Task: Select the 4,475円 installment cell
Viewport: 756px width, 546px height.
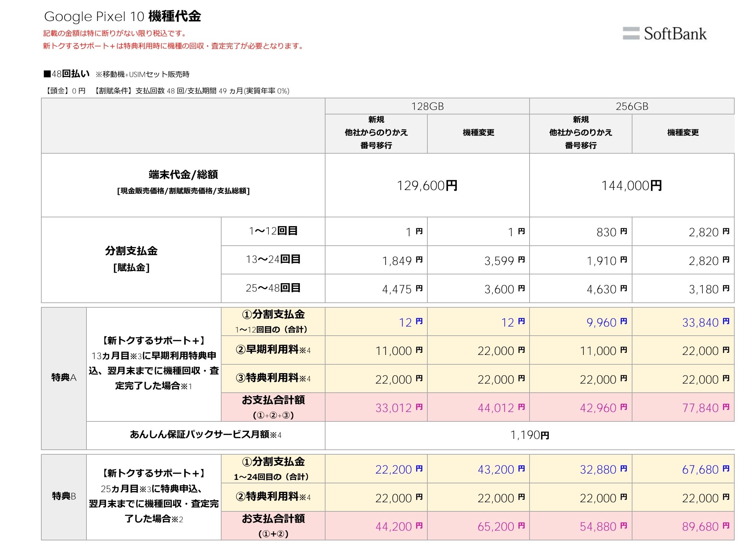Action: click(402, 289)
